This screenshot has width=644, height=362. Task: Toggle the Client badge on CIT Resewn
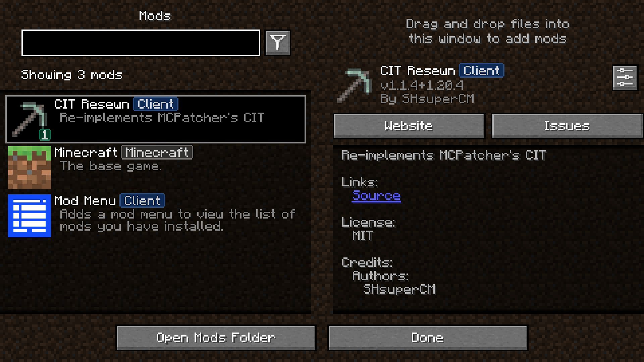[x=155, y=104]
